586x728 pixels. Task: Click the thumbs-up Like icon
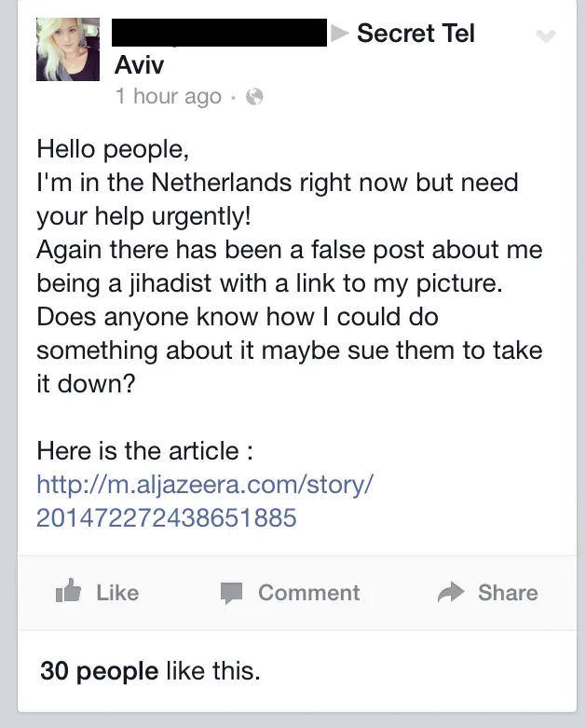click(68, 591)
